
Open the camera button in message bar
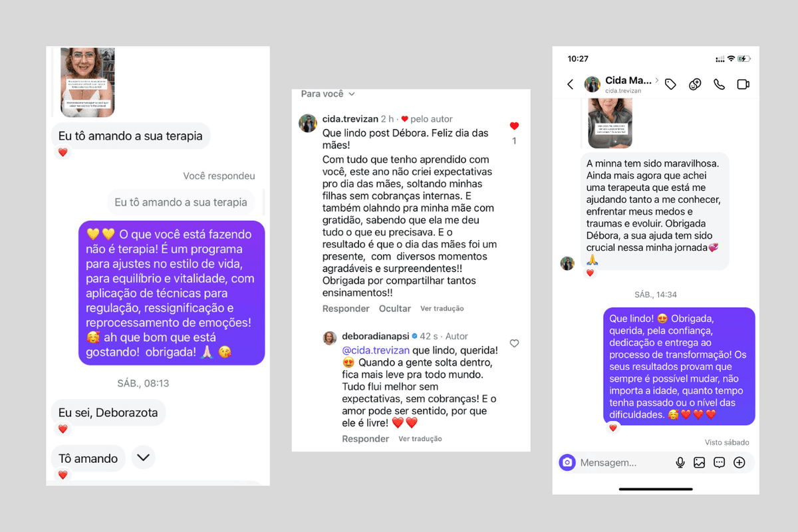point(567,462)
